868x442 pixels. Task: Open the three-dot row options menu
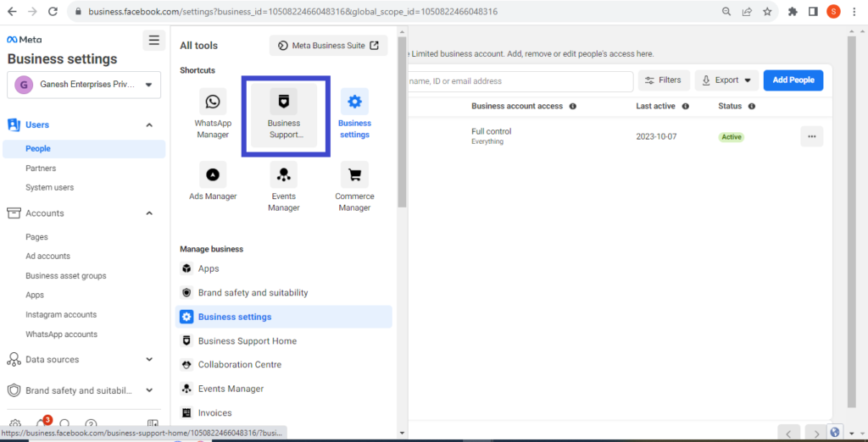(811, 136)
